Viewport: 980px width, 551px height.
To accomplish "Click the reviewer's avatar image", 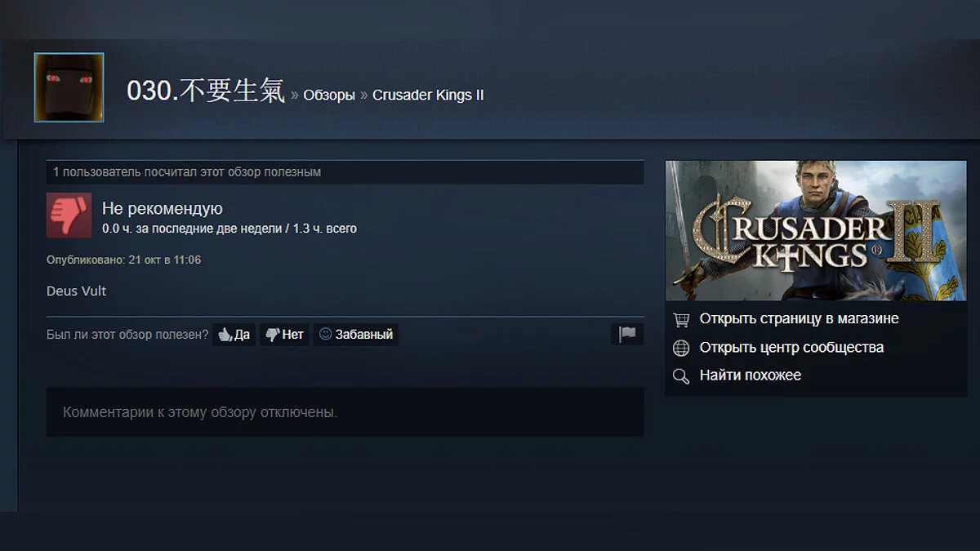I will (x=69, y=87).
